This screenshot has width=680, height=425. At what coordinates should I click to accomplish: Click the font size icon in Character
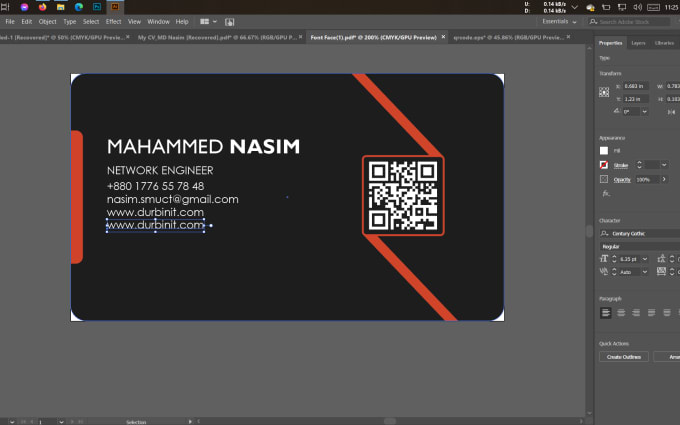click(x=604, y=259)
